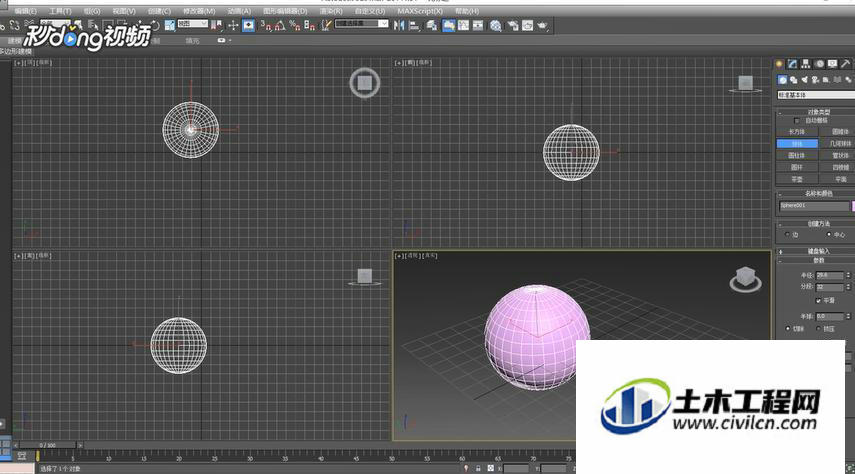
Task: Click the highlighted keyboard shortcut override toggle icon
Action: point(248,25)
